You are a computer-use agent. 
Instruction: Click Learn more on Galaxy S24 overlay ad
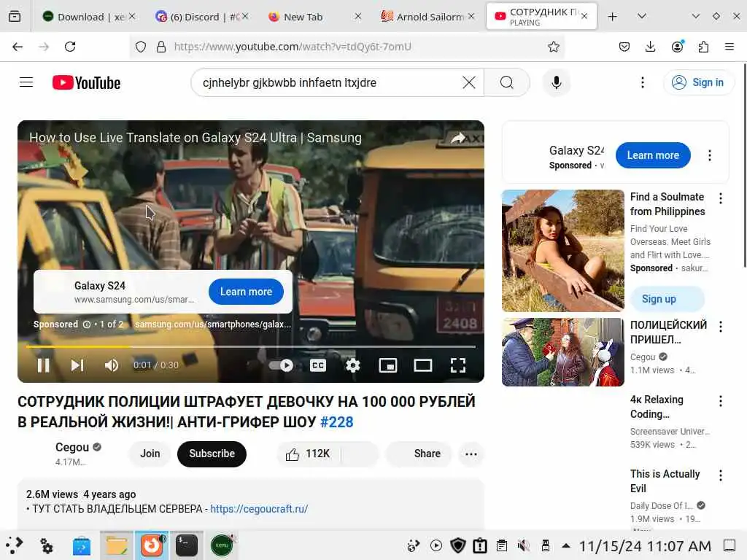(246, 292)
